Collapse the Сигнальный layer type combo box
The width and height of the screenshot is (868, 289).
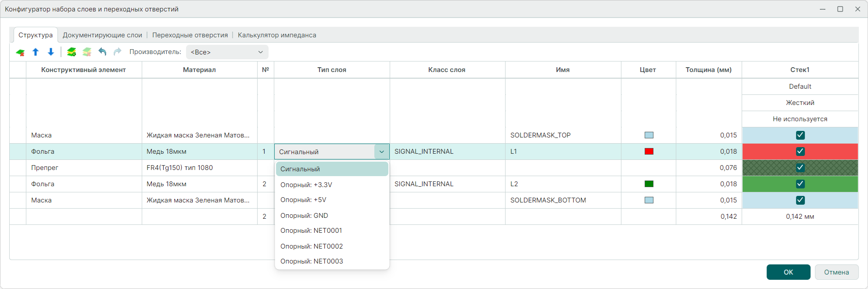[381, 152]
